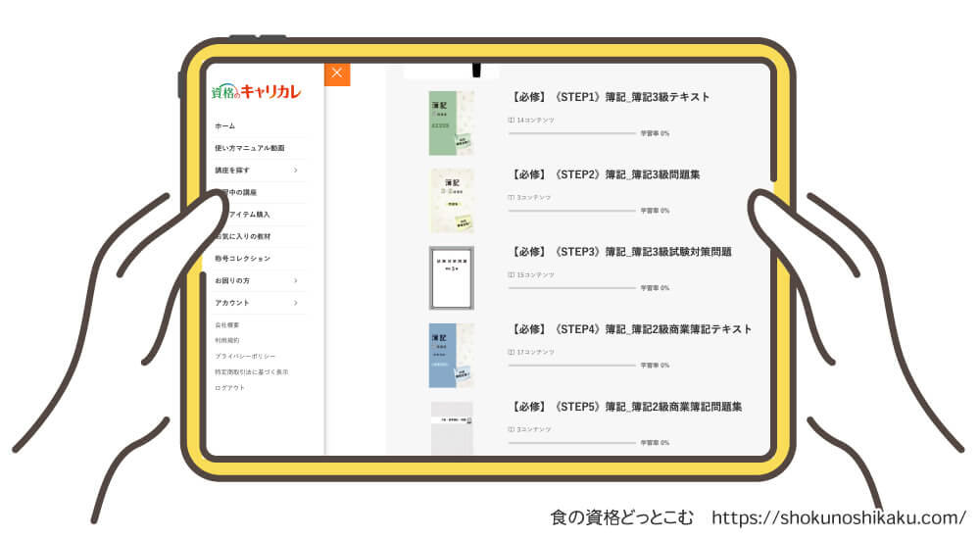980x539 pixels.
Task: Expand the 講座を探す submenu
Action: tap(295, 171)
